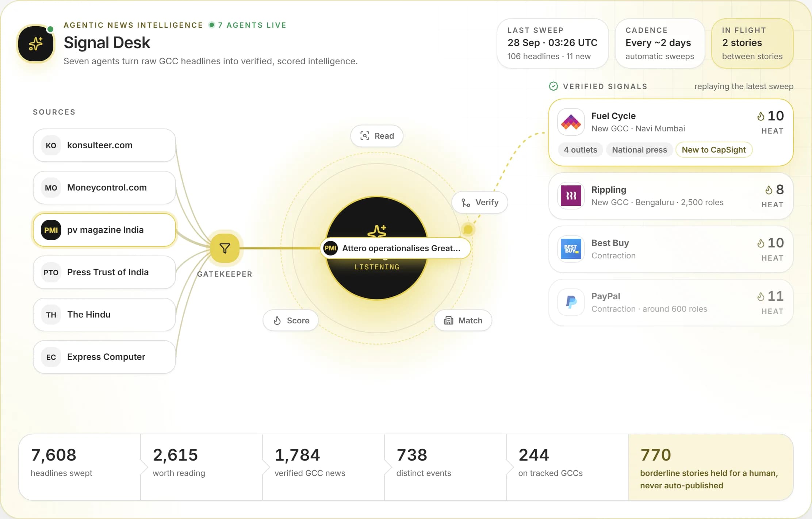Screen dimensions: 812x519
Task: Click the sparkle icon in the listening core
Action: 377,231
